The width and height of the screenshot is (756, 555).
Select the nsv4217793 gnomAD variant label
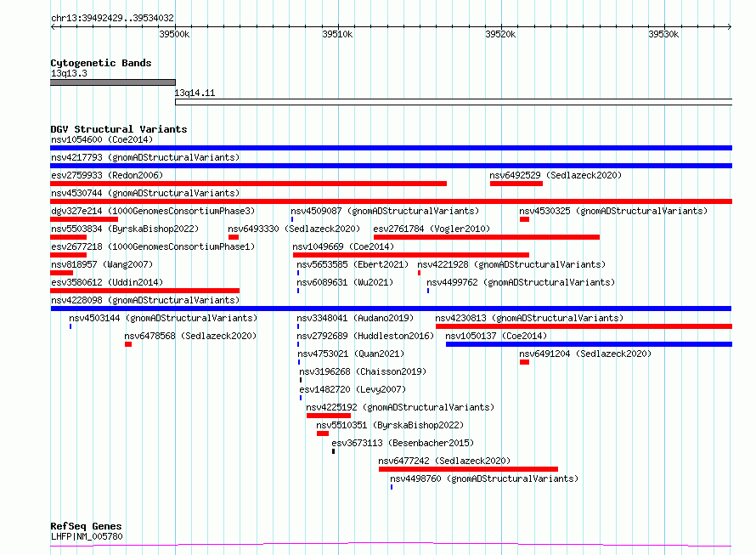point(145,157)
